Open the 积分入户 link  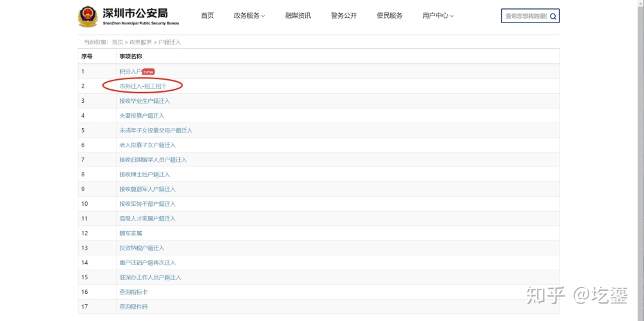(x=131, y=71)
